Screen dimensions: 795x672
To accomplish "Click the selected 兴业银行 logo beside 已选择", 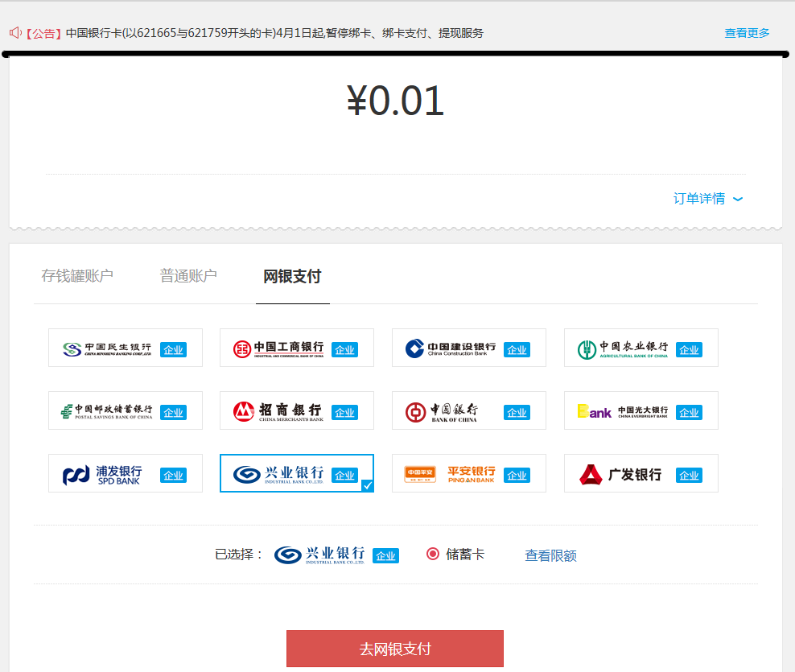I will click(319, 555).
